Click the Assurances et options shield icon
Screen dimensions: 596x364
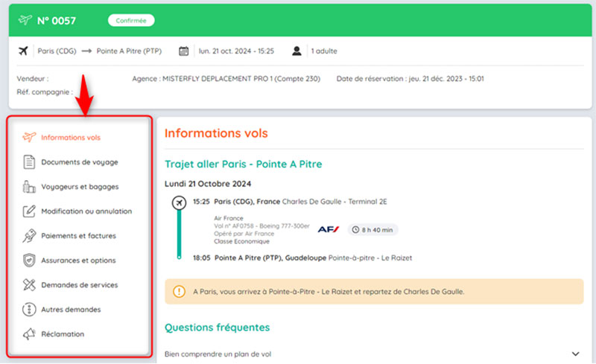pos(29,261)
